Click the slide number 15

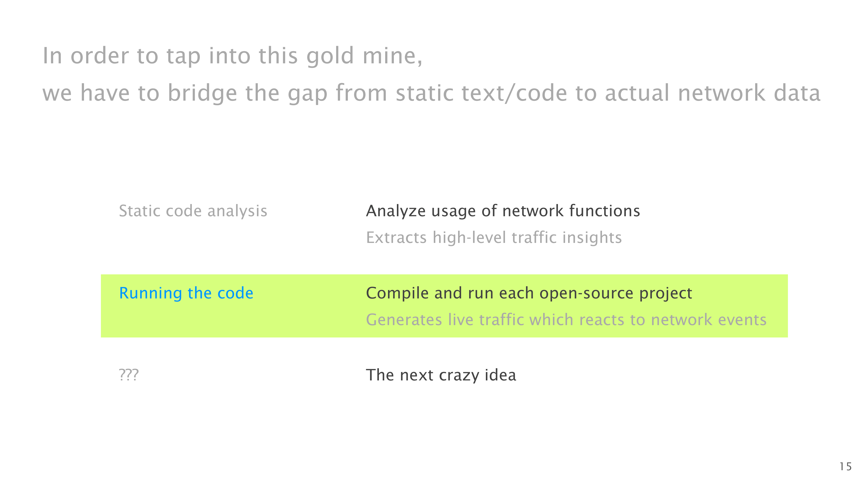845,467
